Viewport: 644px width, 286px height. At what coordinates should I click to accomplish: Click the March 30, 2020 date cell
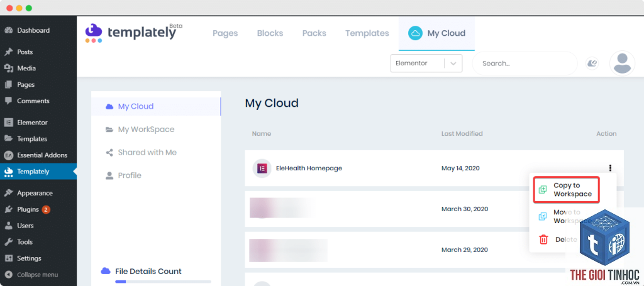click(x=465, y=209)
